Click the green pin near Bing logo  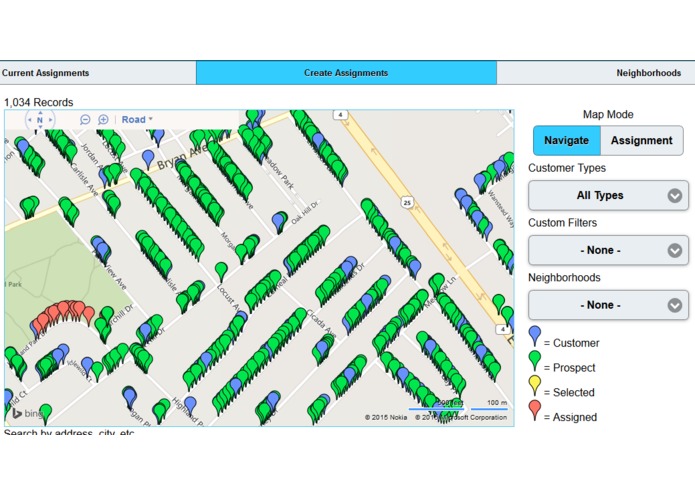pyautogui.click(x=45, y=413)
